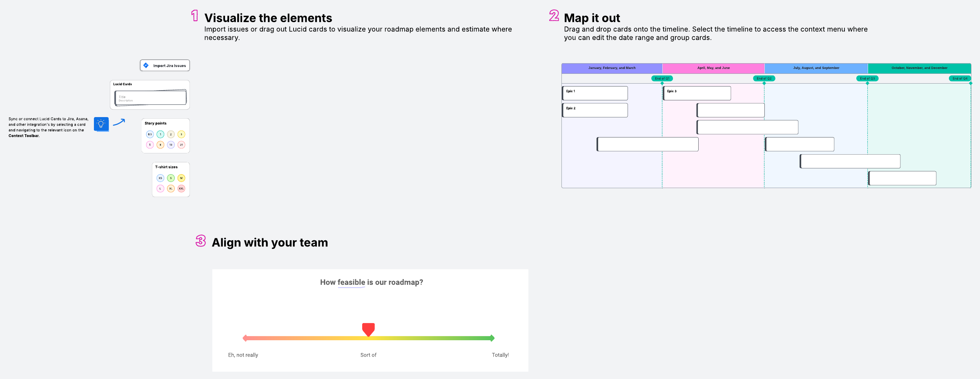Screen dimensions: 980x379
Task: Choose the XS T-shirt size badge
Action: [160, 178]
